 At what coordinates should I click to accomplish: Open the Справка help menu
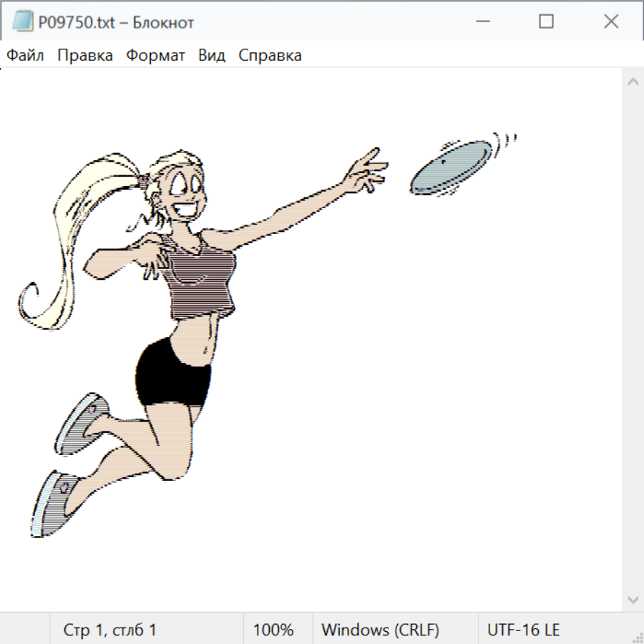[x=270, y=56]
